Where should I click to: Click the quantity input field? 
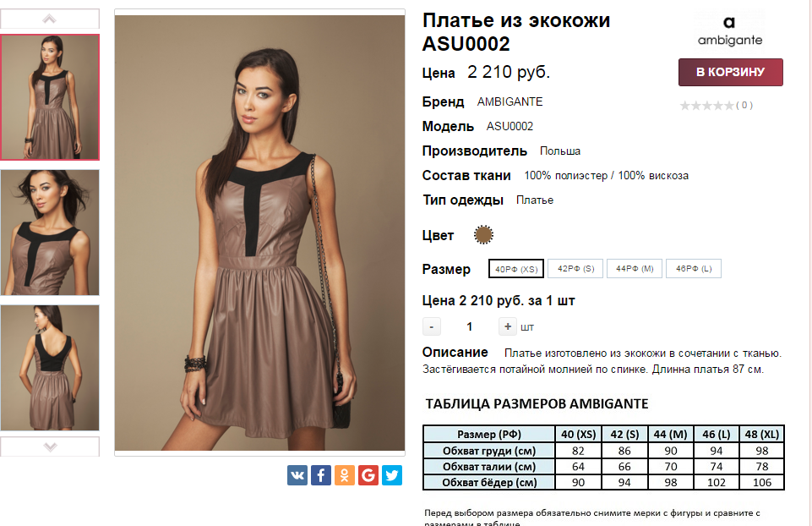tap(469, 326)
